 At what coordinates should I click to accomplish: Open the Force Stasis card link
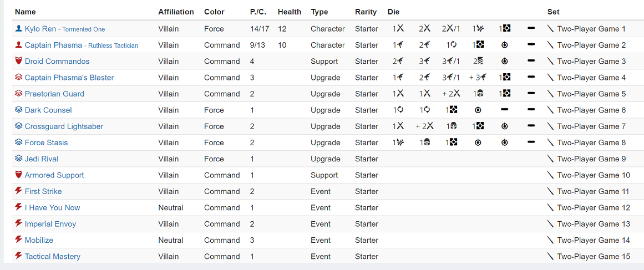click(x=47, y=142)
